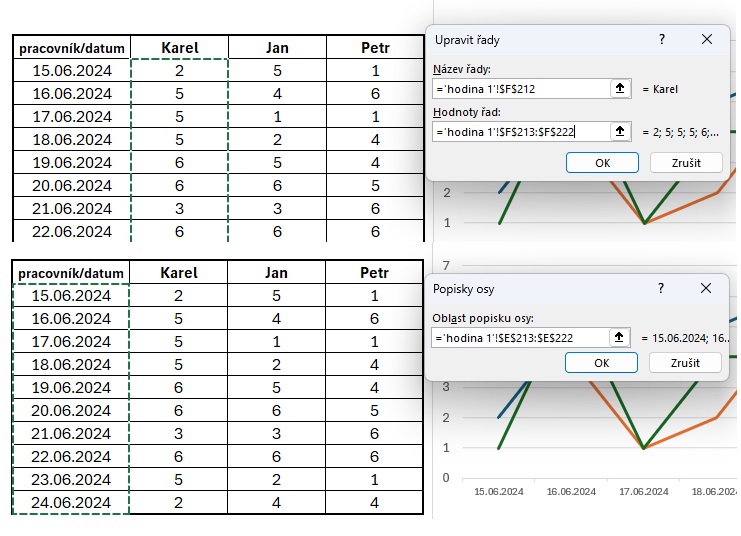This screenshot has height=536, width=741.
Task: Confirm with OK in Popisky osy dialog
Action: (601, 363)
